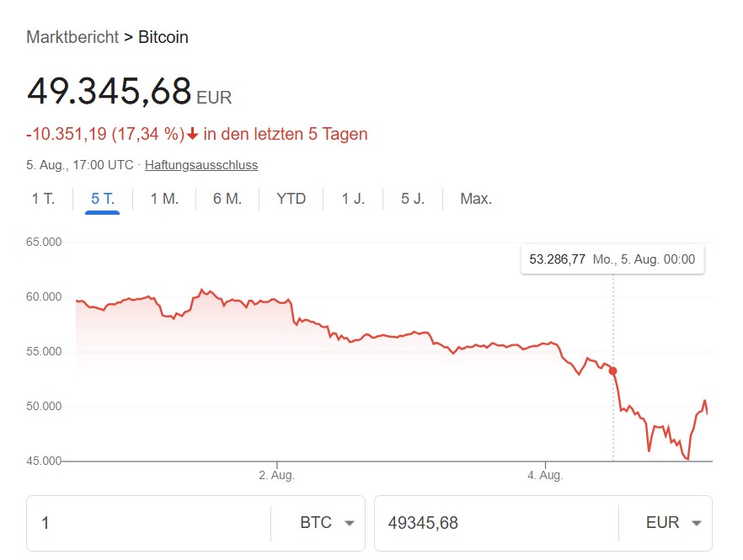Switch to the 6 M. chart range
This screenshot has height=560, width=743.
point(227,200)
